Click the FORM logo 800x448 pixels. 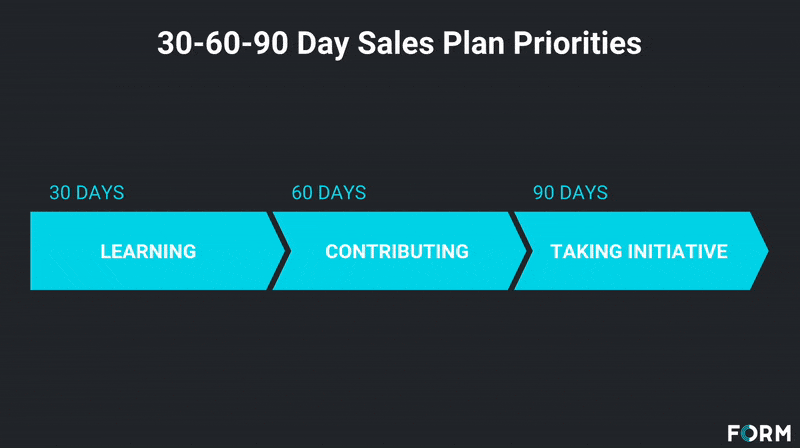(759, 433)
